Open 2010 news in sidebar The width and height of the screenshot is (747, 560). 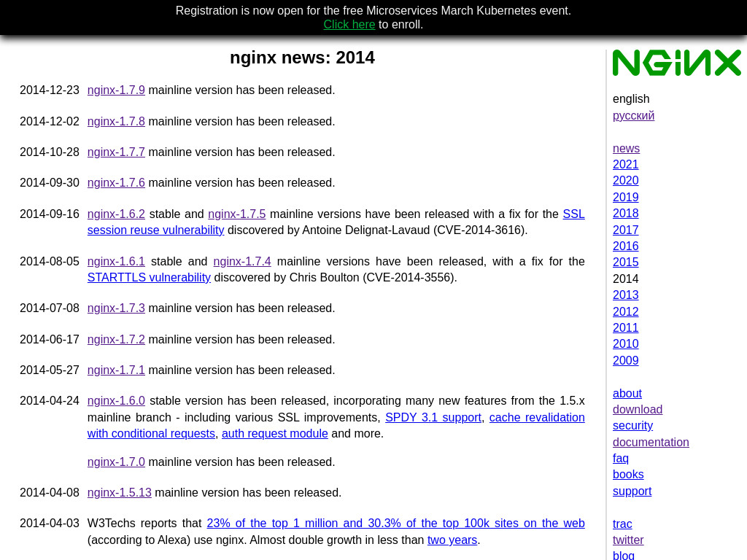point(625,344)
